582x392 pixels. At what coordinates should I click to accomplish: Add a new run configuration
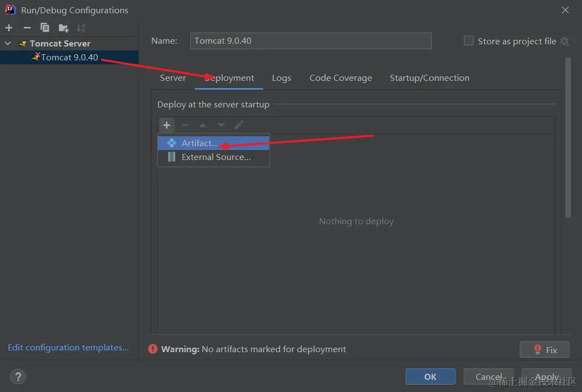pyautogui.click(x=9, y=28)
